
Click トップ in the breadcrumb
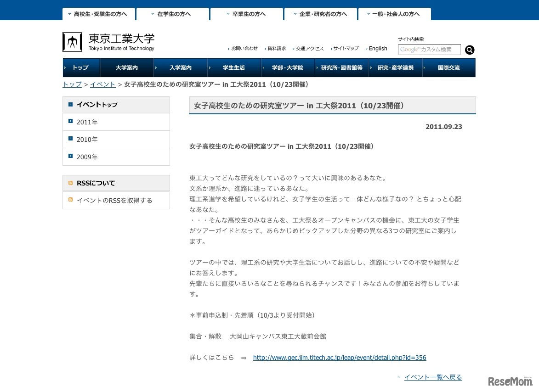point(72,84)
